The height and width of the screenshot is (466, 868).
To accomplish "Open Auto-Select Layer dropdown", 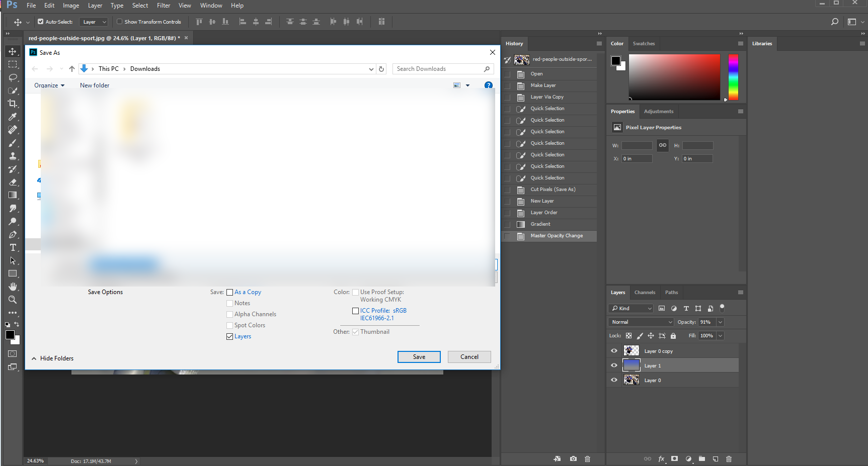I will tap(95, 22).
